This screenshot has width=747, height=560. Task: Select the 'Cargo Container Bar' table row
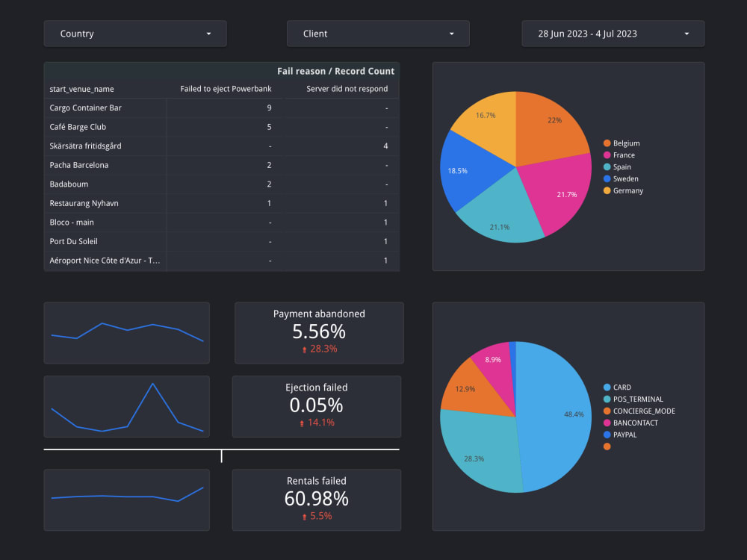[105, 108]
